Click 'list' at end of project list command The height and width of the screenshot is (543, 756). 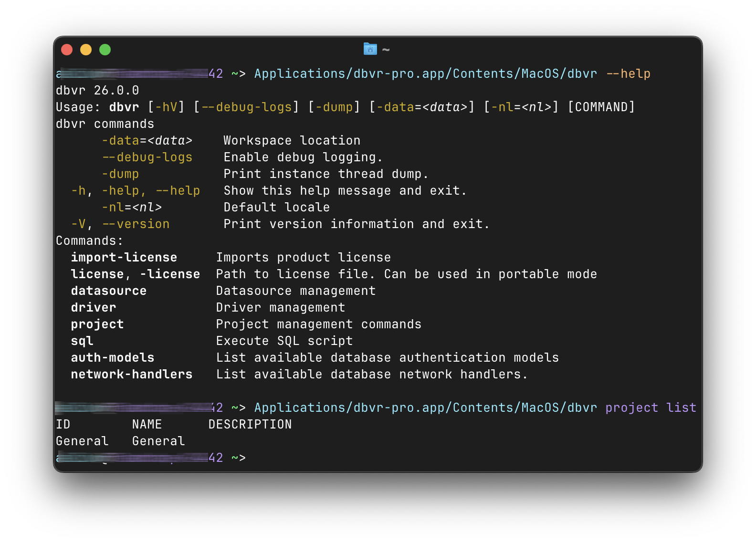tap(681, 408)
